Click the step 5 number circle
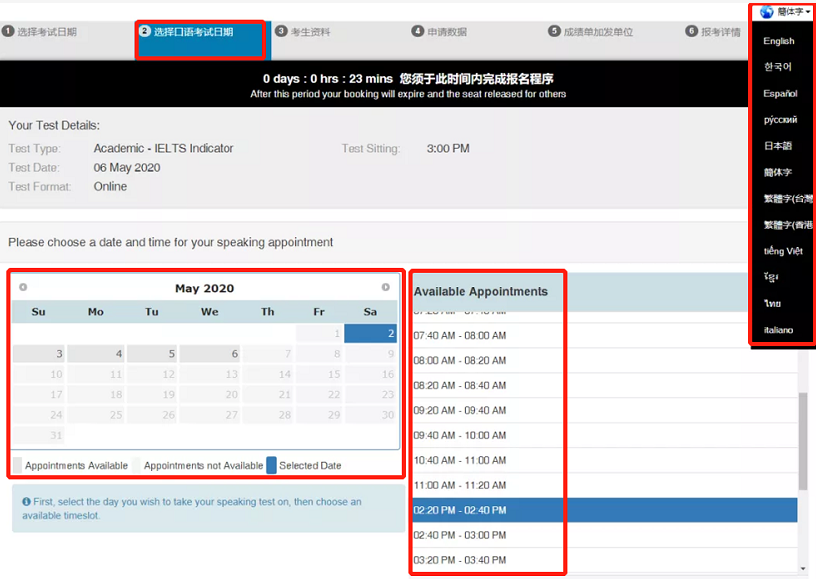816x579 pixels. click(554, 32)
